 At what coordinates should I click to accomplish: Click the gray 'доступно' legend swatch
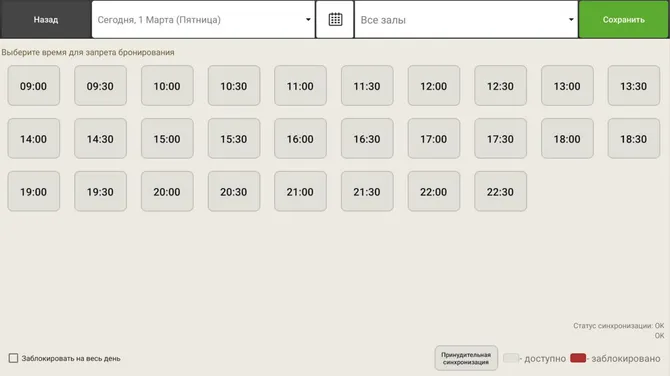click(x=511, y=358)
